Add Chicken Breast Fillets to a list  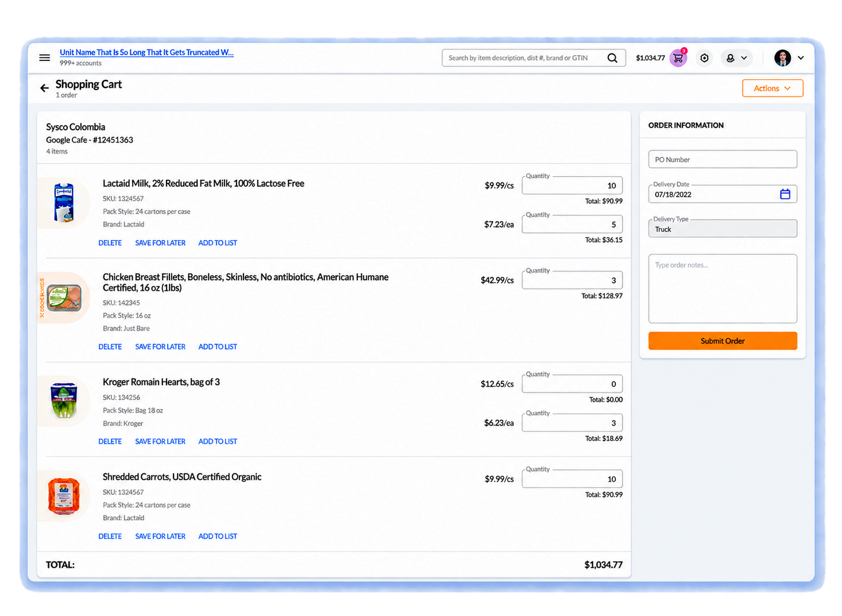pyautogui.click(x=218, y=347)
